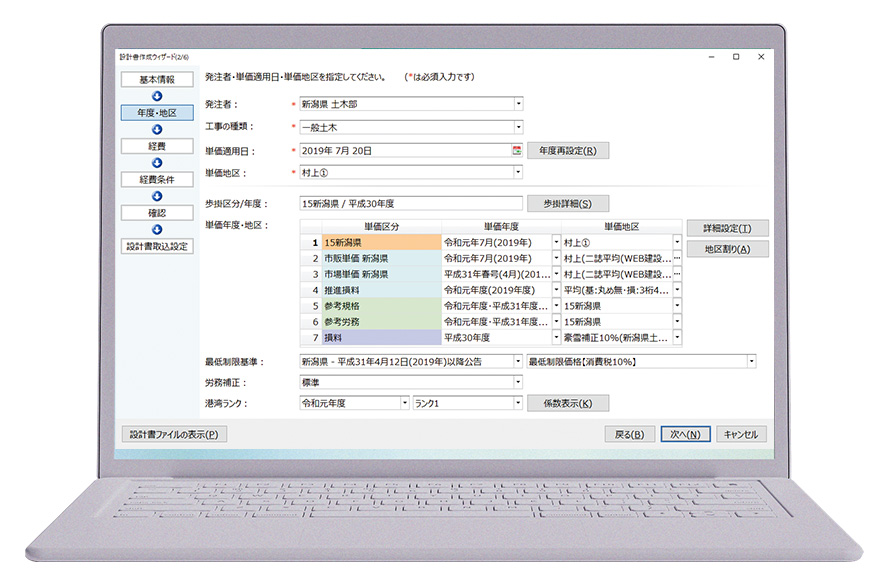
Task: Click the 歩掛区分/年度 text field
Action: coord(410,204)
